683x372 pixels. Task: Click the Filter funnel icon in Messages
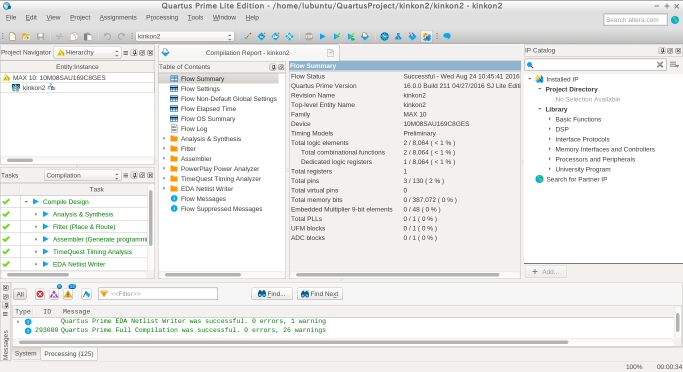[x=104, y=294]
